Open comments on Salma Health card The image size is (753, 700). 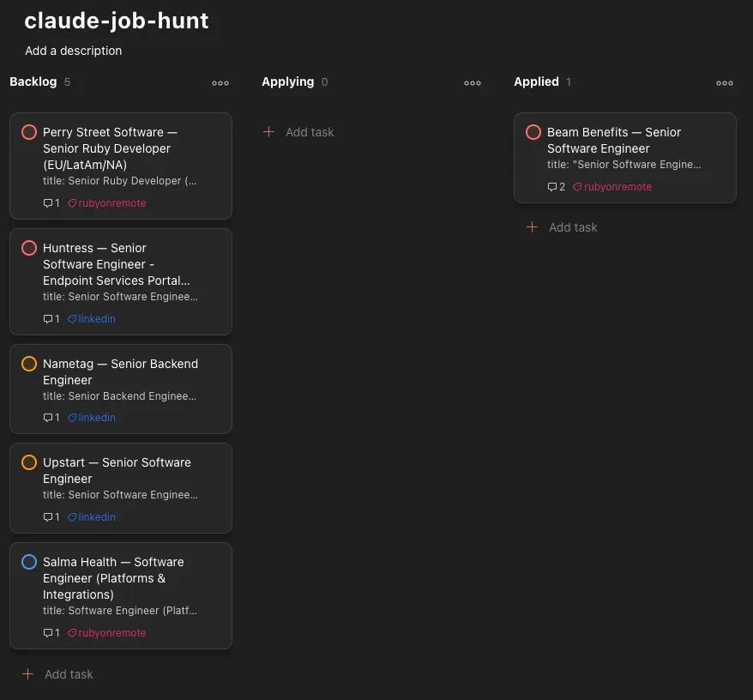coord(51,633)
